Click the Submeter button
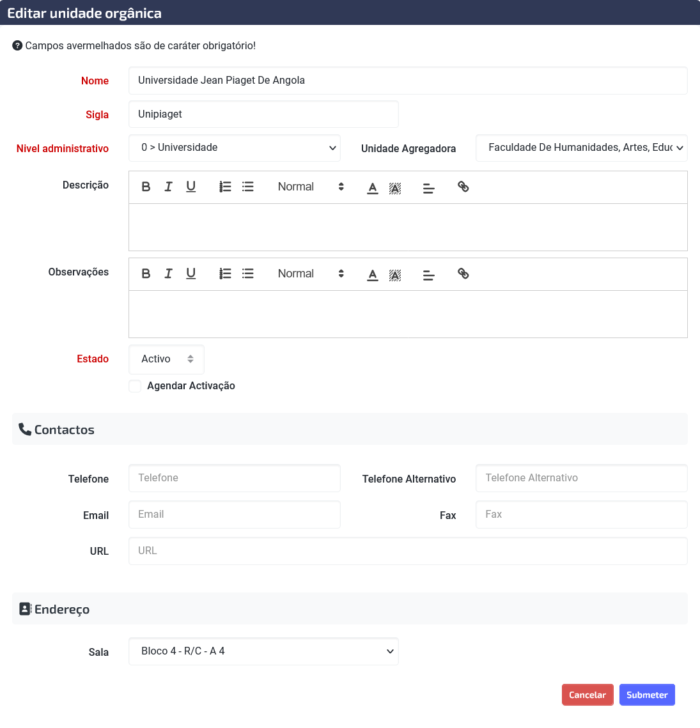The image size is (700, 728). [647, 695]
